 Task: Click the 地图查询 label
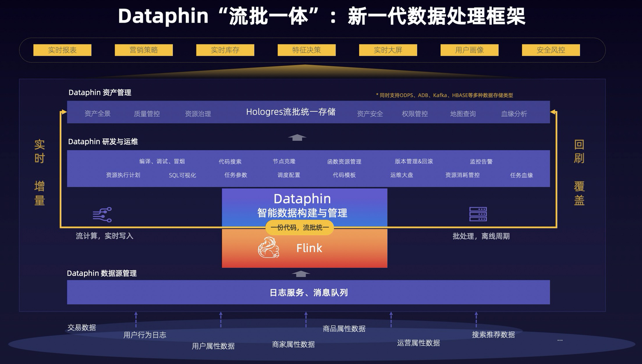click(463, 114)
